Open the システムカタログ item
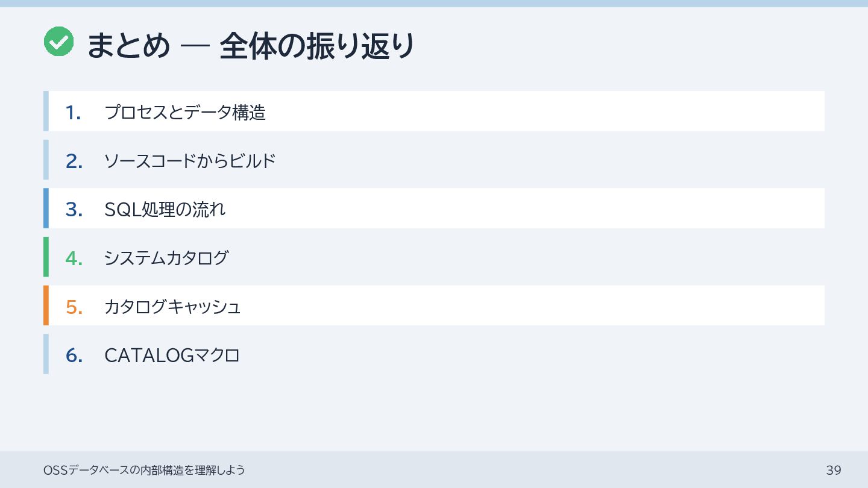This screenshot has width=868, height=488. (x=166, y=258)
